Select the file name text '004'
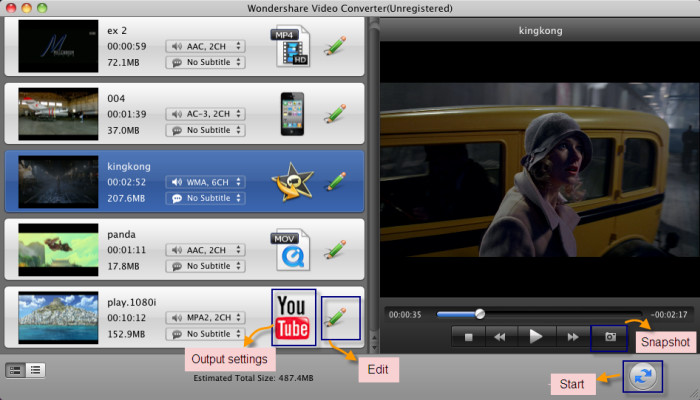The width and height of the screenshot is (700, 400). [116, 98]
